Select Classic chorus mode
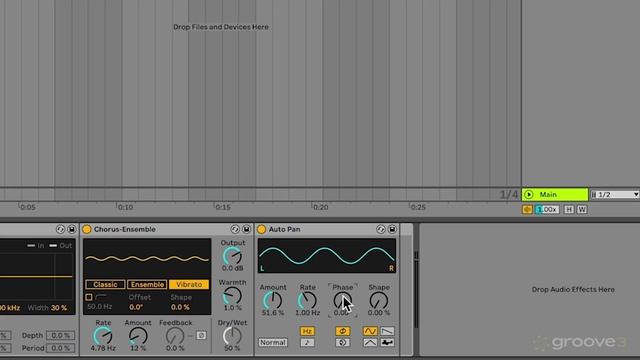 [x=105, y=284]
